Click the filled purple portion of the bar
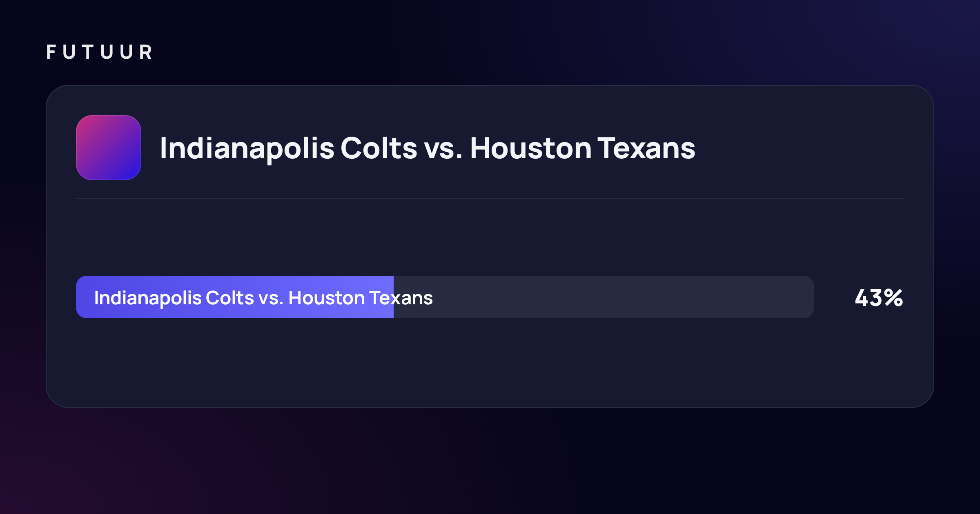 [x=235, y=297]
